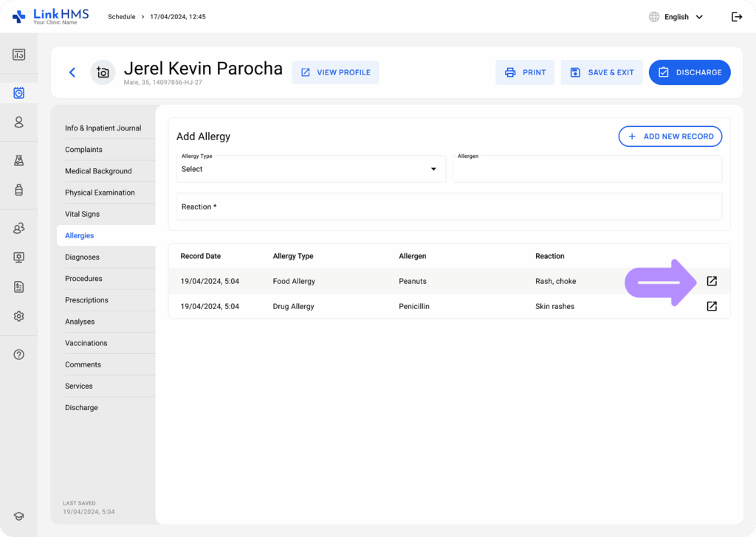756x537 pixels.
Task: Open the Physical Examination section
Action: [100, 193]
